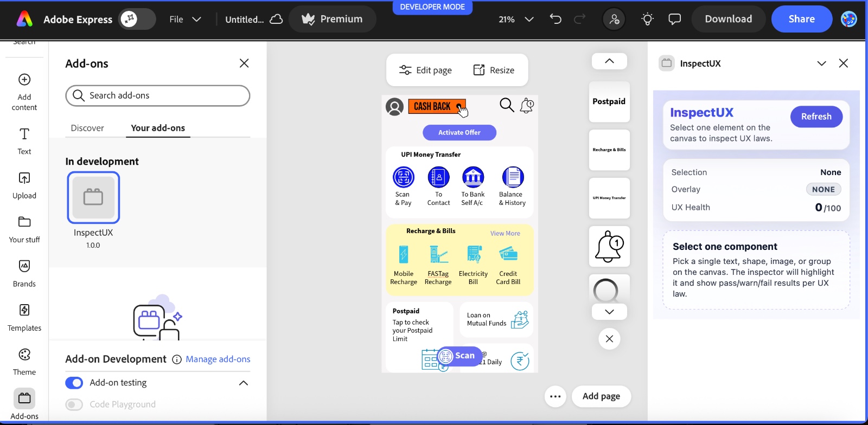Switch to Your add-ons tab
The image size is (868, 425).
pos(158,128)
